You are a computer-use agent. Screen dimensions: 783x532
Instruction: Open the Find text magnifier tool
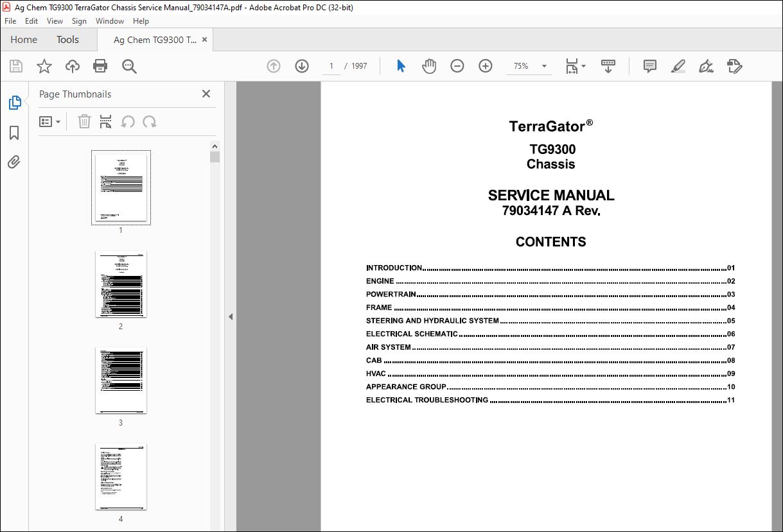tap(130, 66)
